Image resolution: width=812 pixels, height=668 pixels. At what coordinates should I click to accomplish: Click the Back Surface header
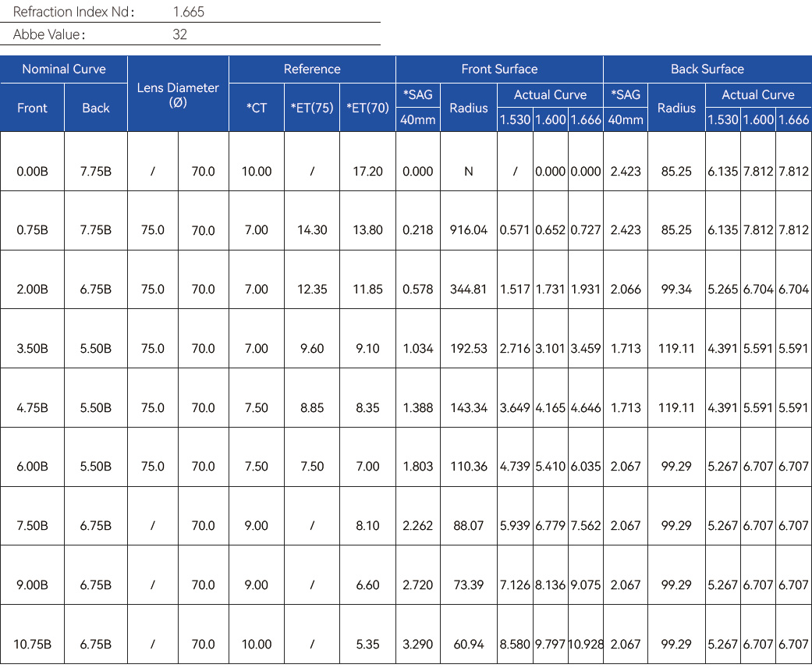click(707, 69)
